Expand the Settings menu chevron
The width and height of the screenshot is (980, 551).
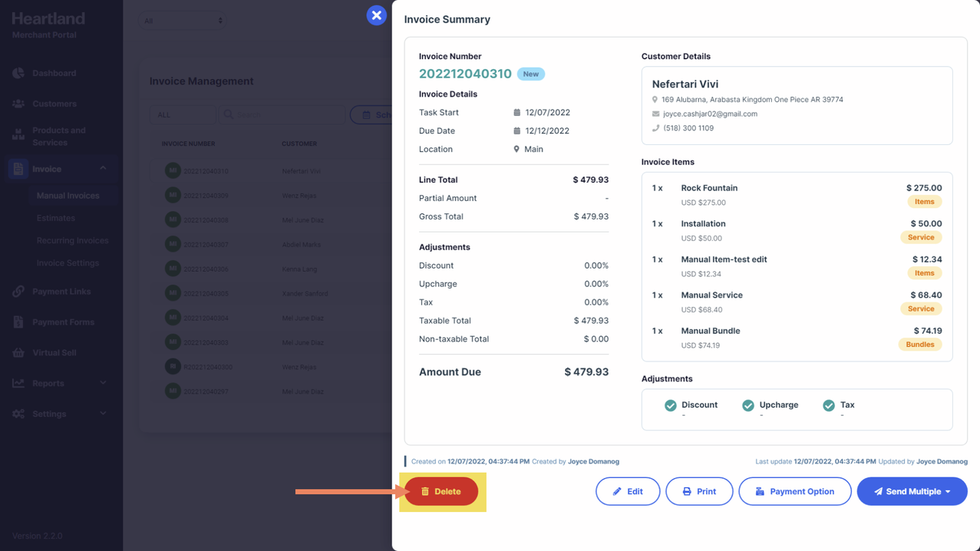[103, 414]
